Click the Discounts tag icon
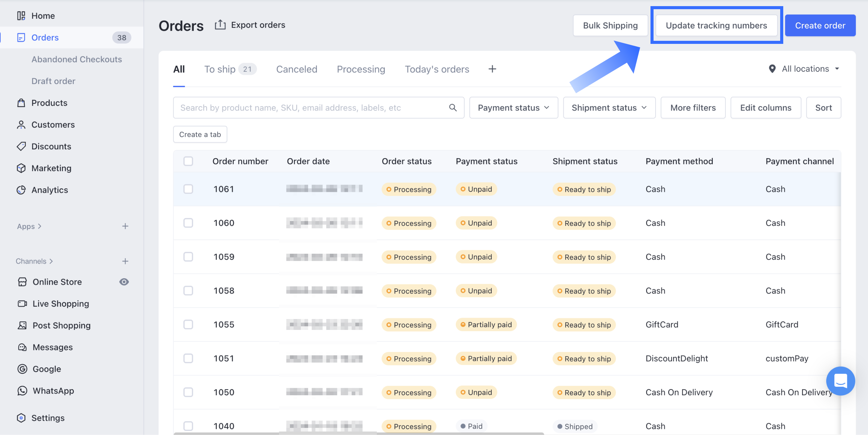 (21, 146)
